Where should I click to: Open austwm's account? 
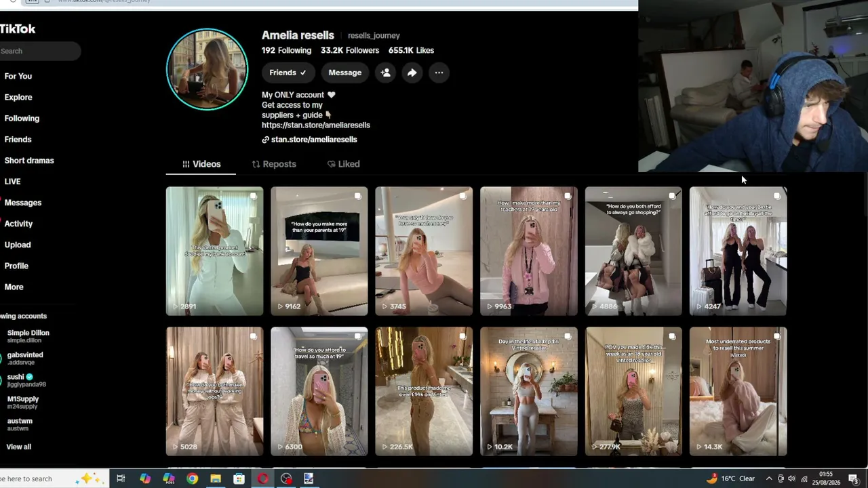click(20, 424)
